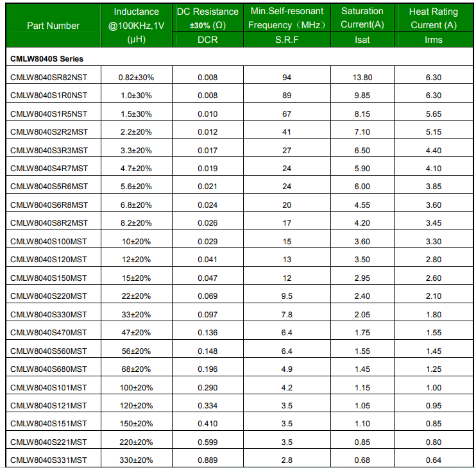The image size is (476, 468).
Task: Click DCR value 0.041
Action: tap(208, 260)
